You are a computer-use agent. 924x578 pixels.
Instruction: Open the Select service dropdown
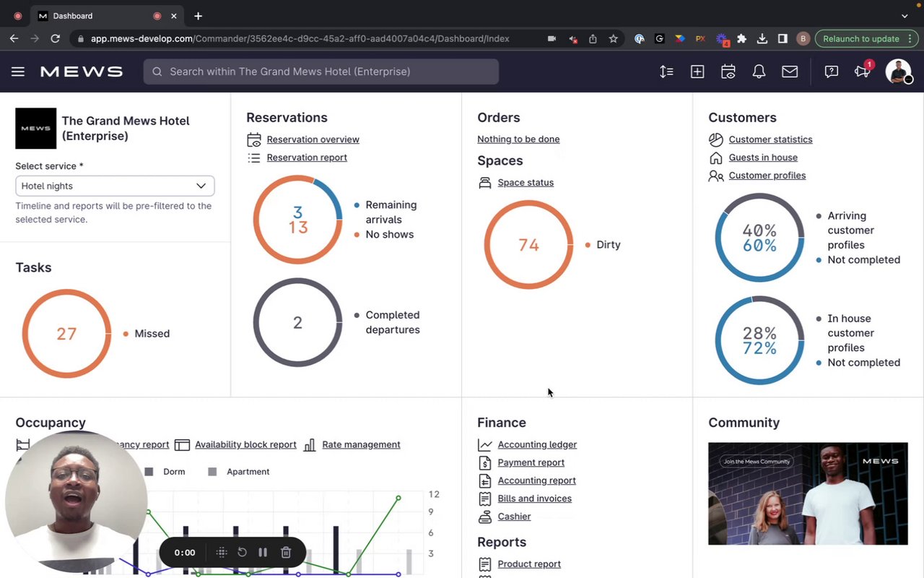(x=115, y=186)
